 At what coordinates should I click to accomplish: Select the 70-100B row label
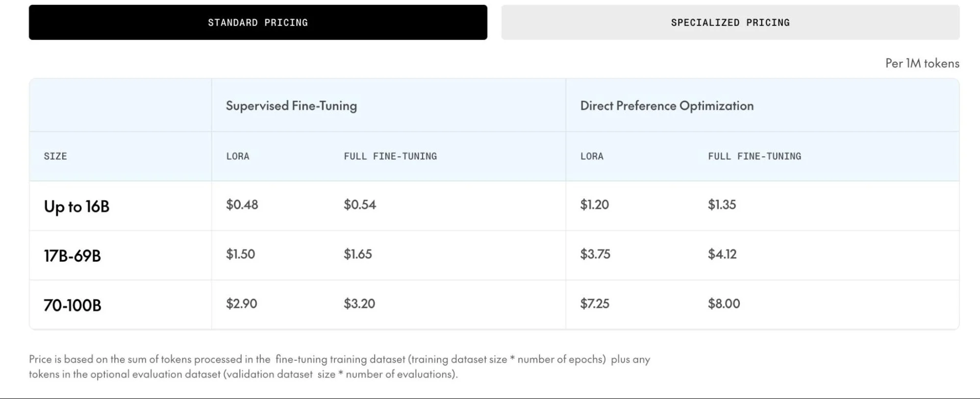(x=73, y=305)
